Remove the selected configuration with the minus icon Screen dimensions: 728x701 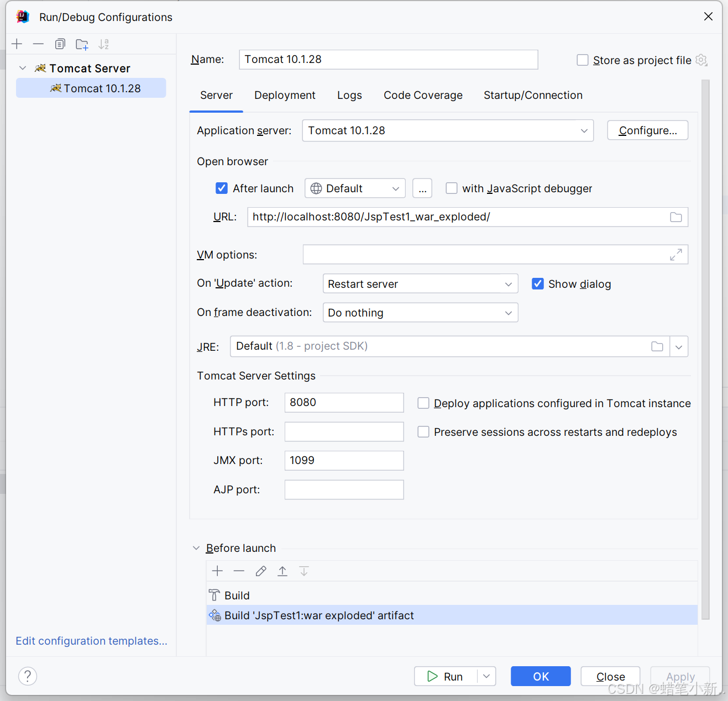(x=38, y=44)
